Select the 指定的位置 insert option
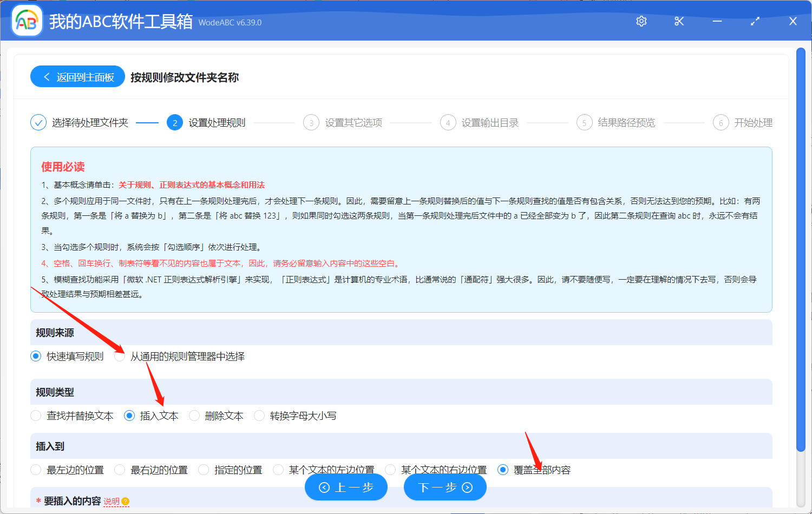812x514 pixels. pyautogui.click(x=203, y=470)
